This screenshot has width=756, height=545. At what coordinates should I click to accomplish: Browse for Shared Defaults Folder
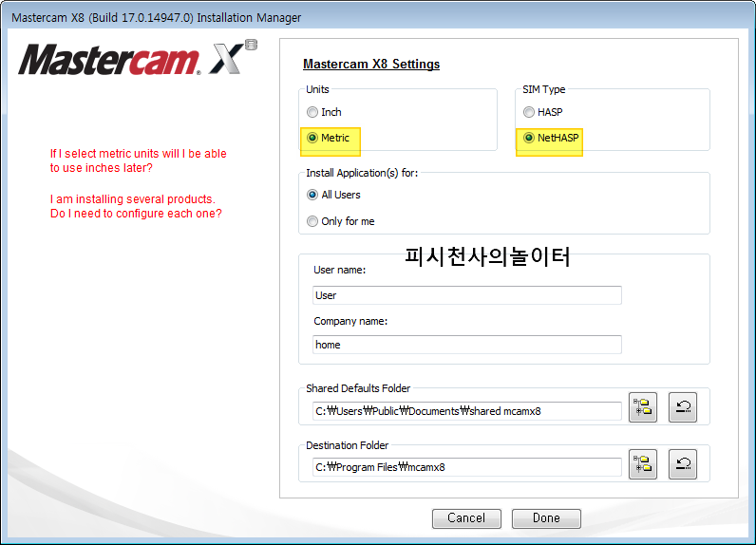(x=643, y=407)
